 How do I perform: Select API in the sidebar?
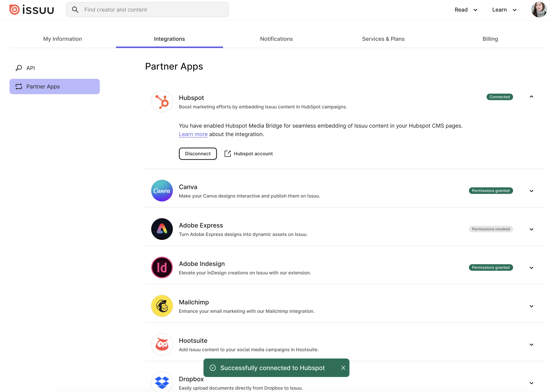tap(54, 68)
